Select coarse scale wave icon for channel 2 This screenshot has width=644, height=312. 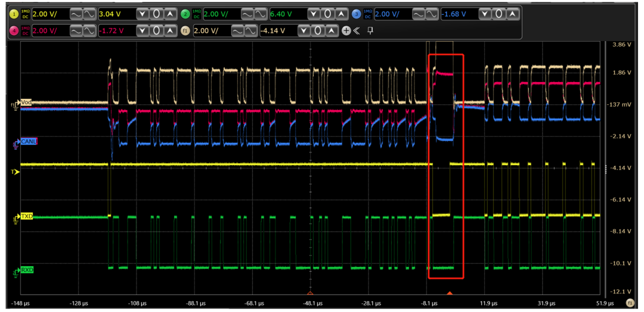point(246,14)
